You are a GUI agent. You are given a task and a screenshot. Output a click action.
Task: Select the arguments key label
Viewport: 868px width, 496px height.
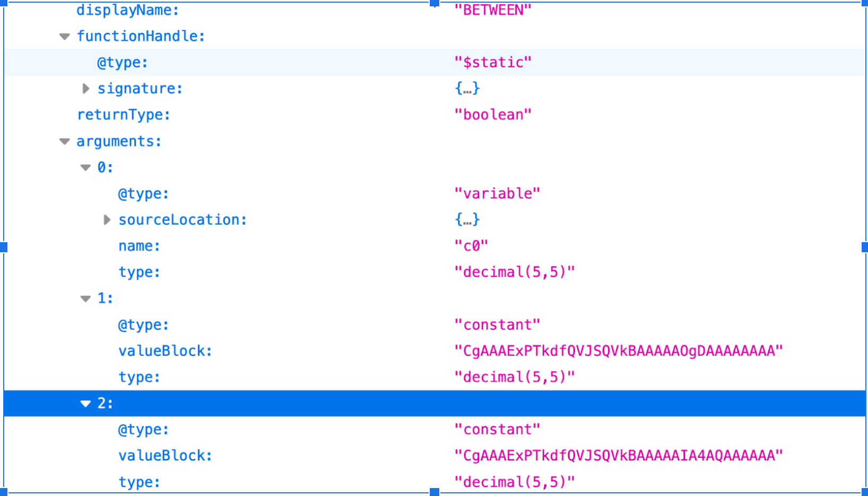119,141
